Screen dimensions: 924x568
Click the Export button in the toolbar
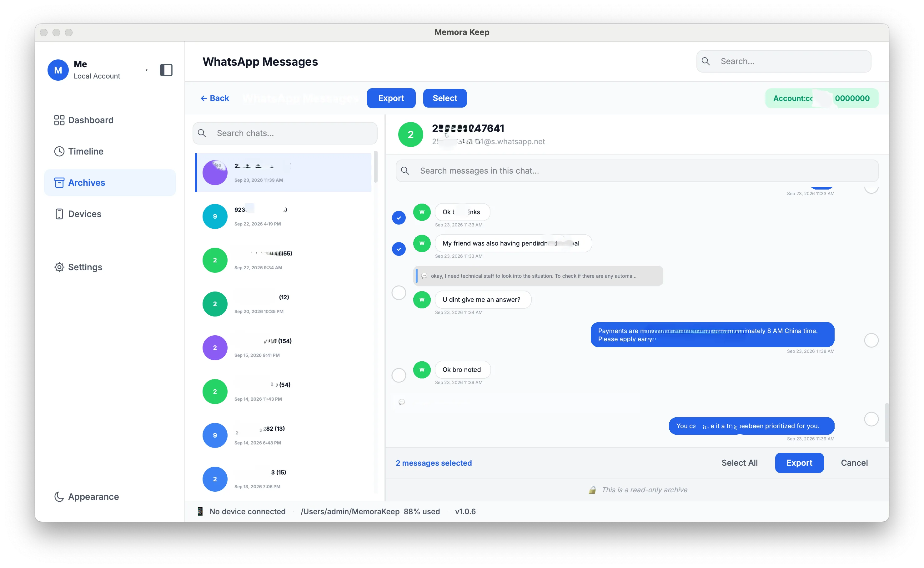(x=391, y=98)
